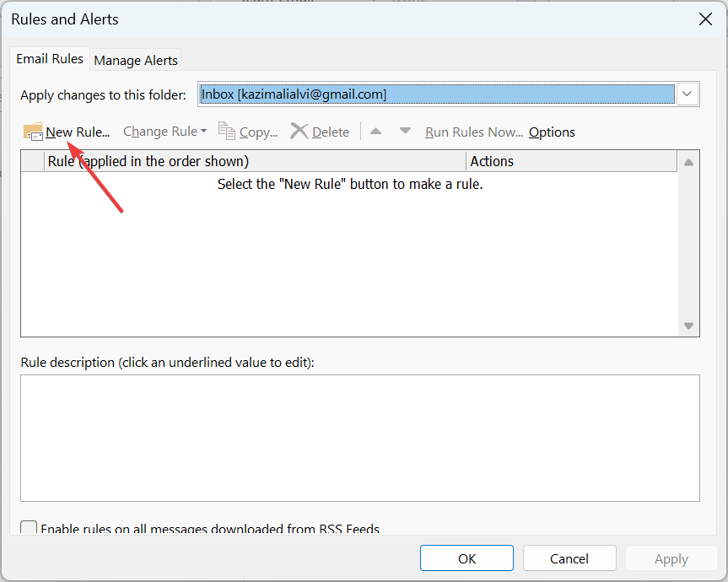Expand the folder selection dropdown arrow
The image size is (728, 582).
point(688,94)
